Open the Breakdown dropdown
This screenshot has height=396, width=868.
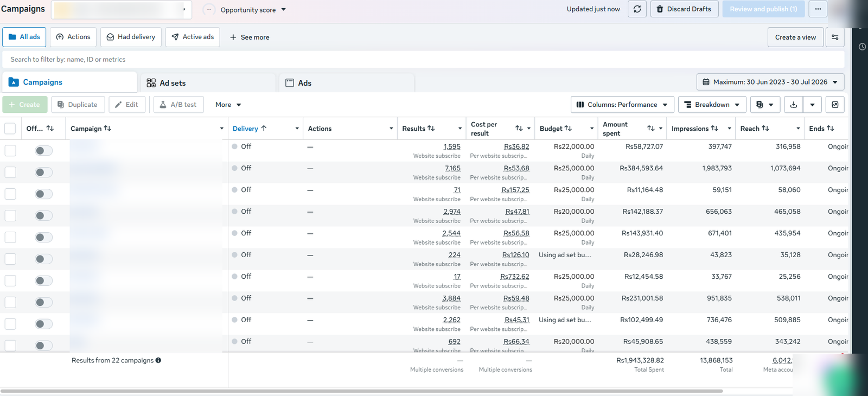712,105
